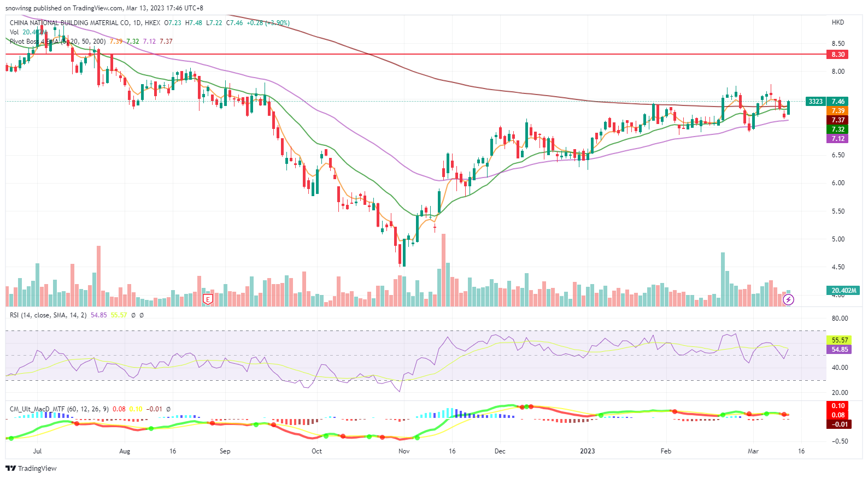Click the Feb date on time axis

666,451
